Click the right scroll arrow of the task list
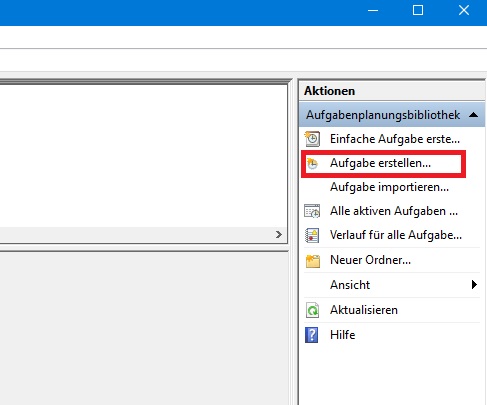 [279, 235]
